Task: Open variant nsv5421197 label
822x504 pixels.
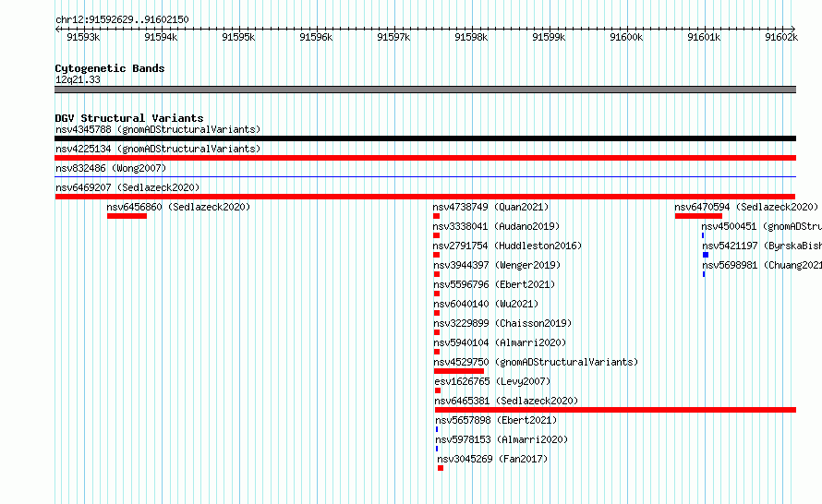Action: 762,246
